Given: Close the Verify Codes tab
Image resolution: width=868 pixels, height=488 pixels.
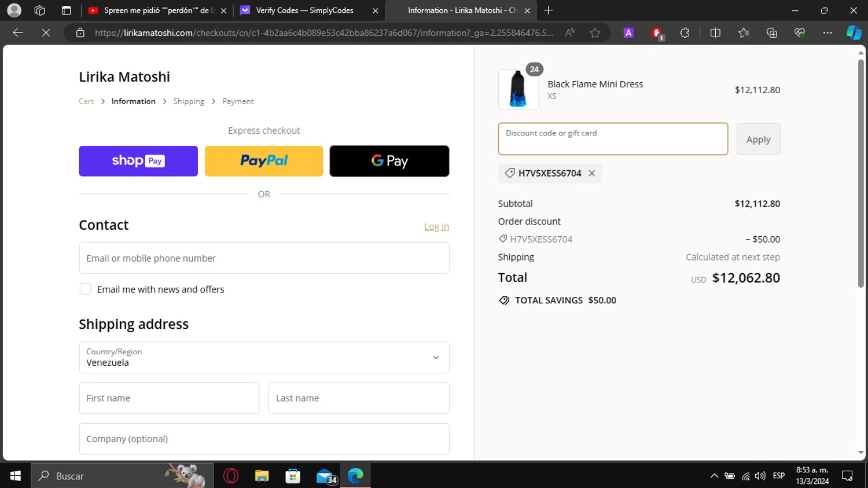Looking at the screenshot, I should point(376,10).
